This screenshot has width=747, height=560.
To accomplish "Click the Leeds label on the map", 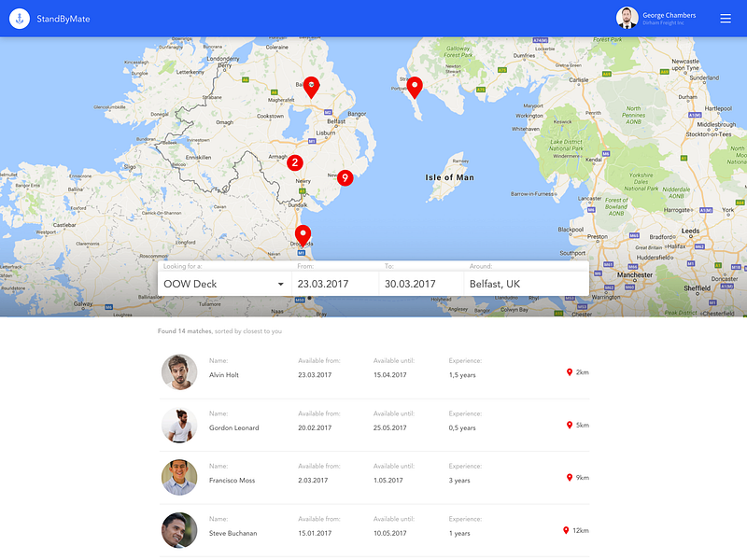I will coord(690,231).
